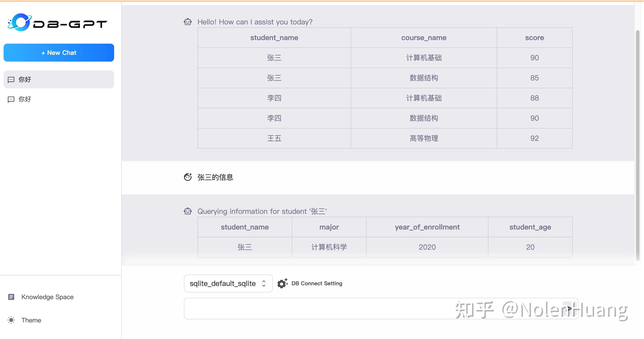The image size is (644, 339).
Task: Open Knowledge Space section
Action: coord(47,297)
